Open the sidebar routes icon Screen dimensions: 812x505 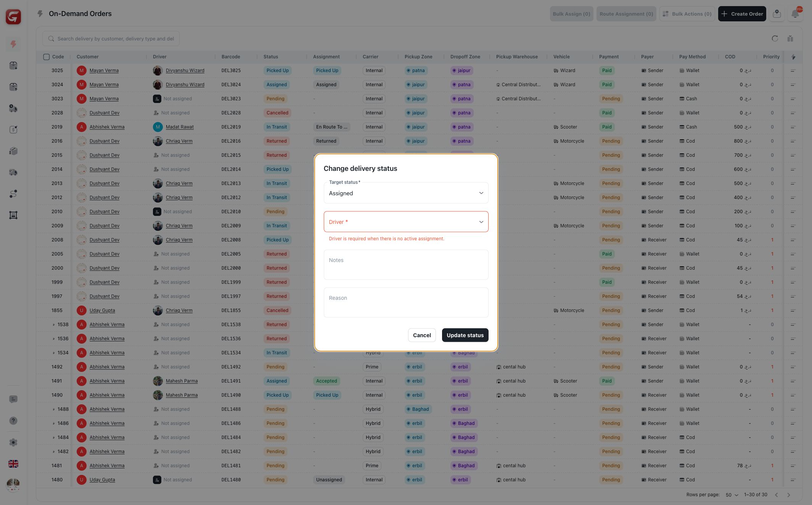13,194
